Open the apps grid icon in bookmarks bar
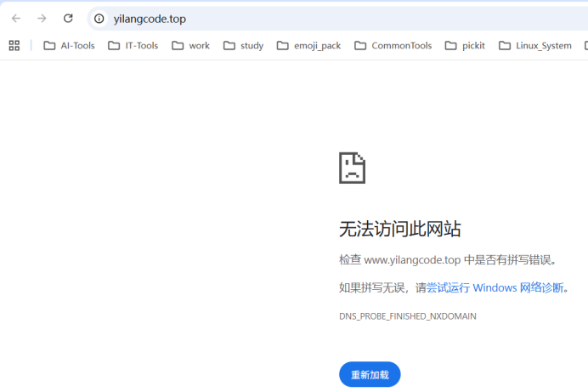Viewport: 588px width, 392px height. 14,45
